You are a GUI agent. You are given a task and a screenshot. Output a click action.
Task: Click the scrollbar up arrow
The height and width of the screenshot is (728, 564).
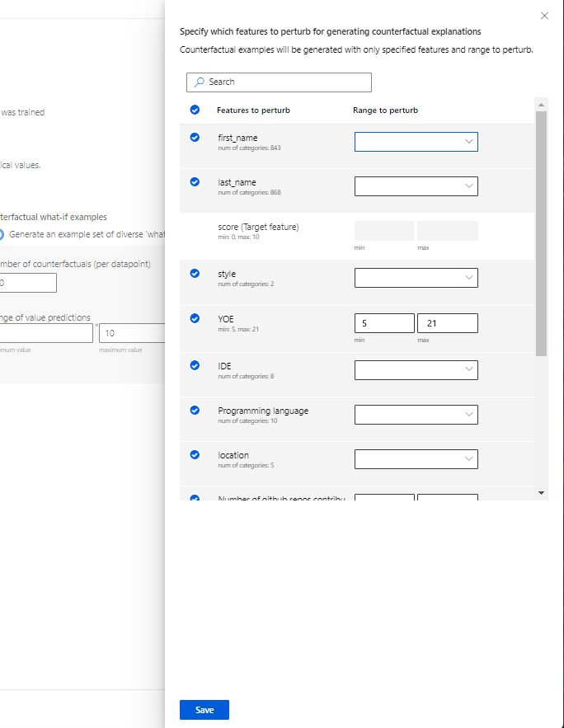click(541, 105)
